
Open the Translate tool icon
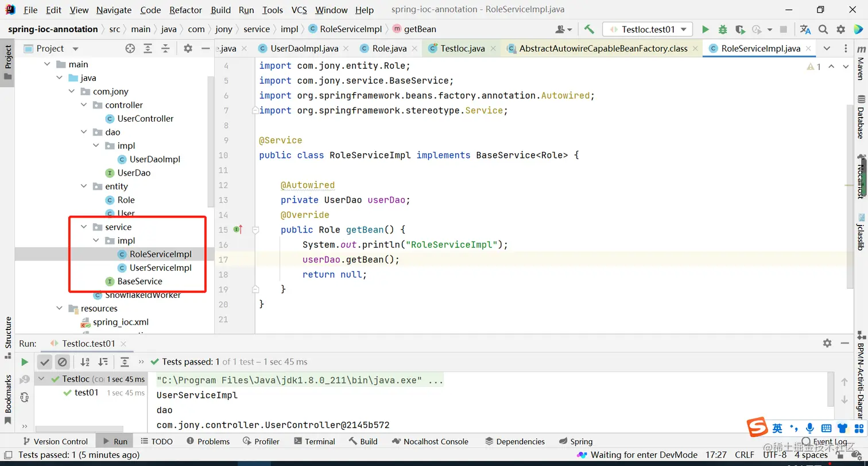click(805, 29)
